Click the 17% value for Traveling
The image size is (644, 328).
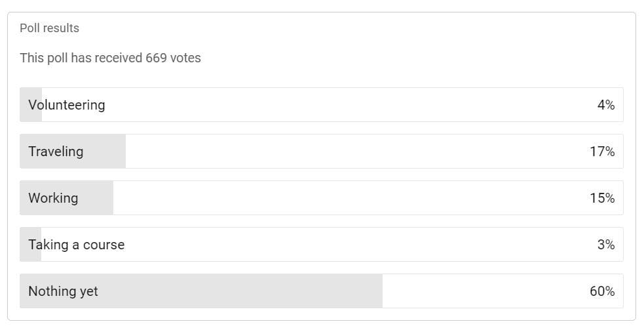[x=602, y=152]
